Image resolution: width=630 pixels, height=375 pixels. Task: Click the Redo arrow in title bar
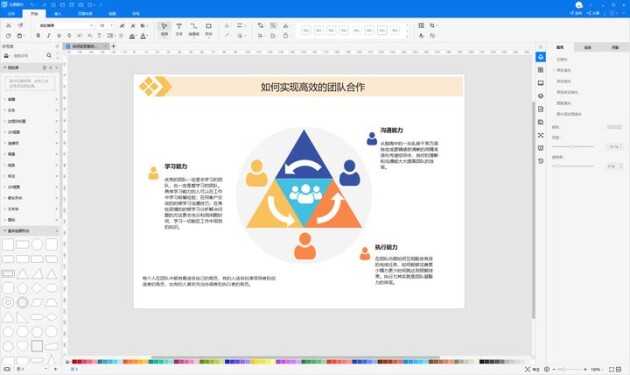(x=44, y=4)
